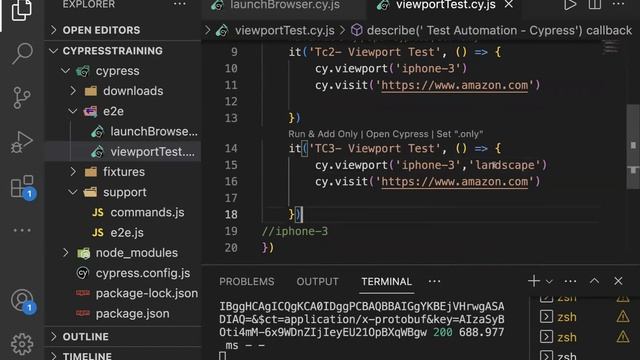
Task: Click the '//iphone-3' comment on line 19
Action: pos(295,231)
